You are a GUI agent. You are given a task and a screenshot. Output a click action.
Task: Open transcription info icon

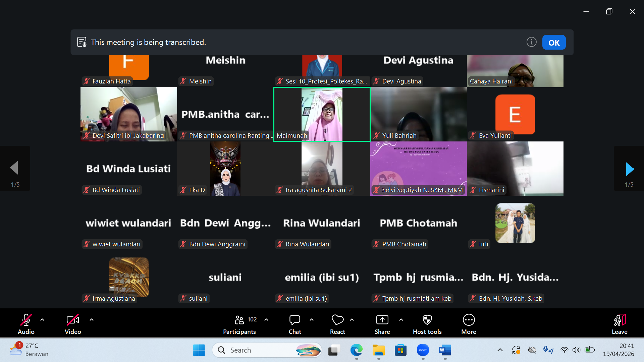(532, 42)
